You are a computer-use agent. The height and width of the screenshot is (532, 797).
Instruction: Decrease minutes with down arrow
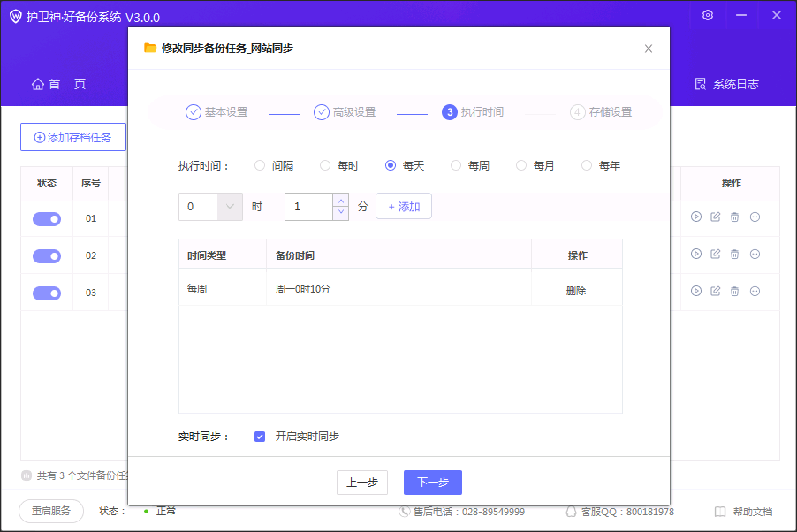[x=341, y=212]
